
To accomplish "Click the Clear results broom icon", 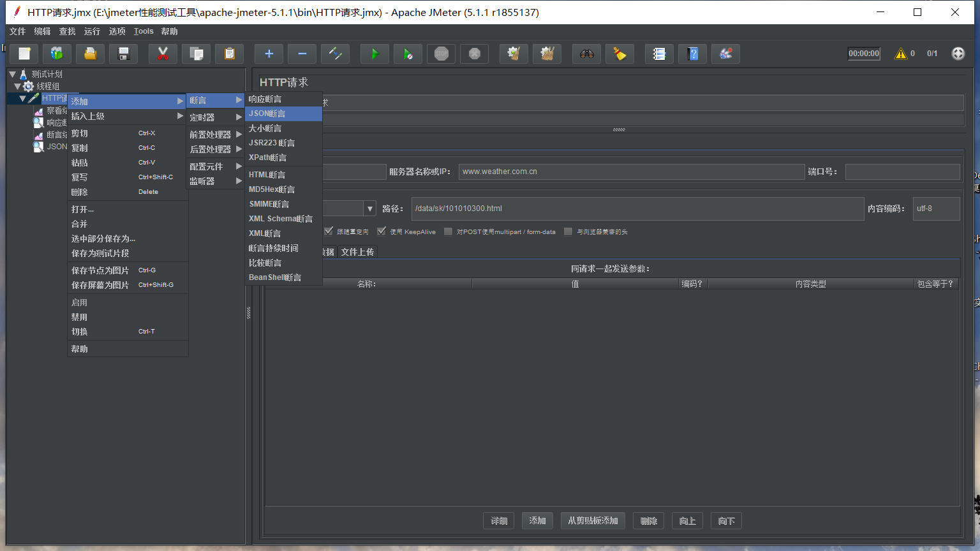I will (514, 54).
